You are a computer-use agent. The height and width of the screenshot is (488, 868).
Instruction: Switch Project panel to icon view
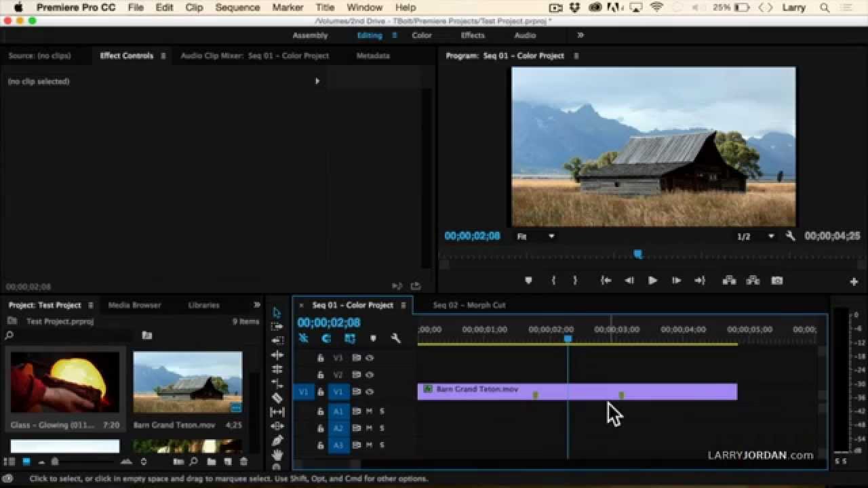(26, 462)
